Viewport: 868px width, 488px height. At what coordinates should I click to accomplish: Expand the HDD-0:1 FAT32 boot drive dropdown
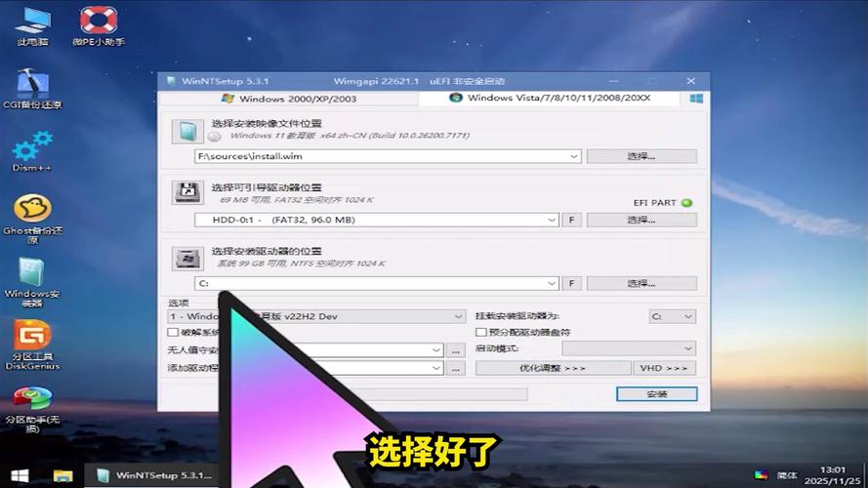point(552,220)
